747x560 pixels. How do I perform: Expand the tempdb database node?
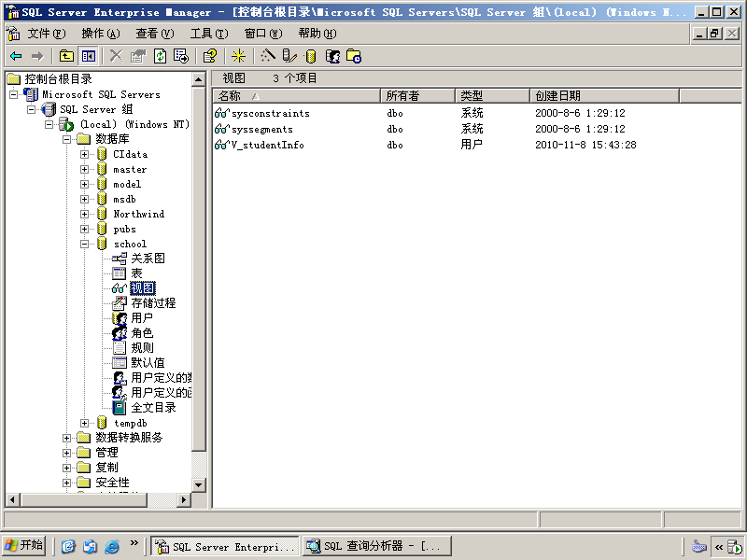(x=84, y=423)
